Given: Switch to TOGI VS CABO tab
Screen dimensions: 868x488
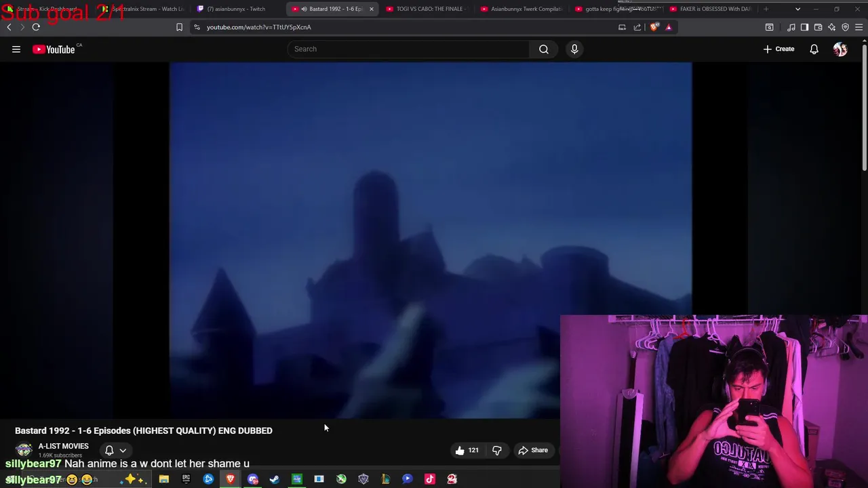Looking at the screenshot, I should point(427,9).
